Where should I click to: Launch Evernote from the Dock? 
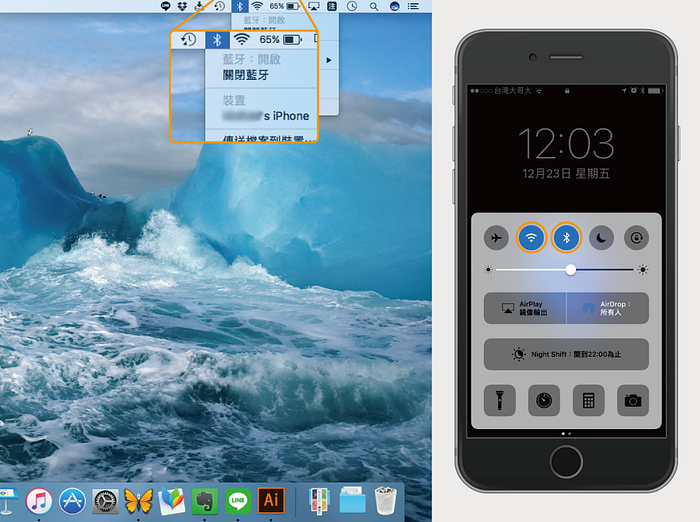pyautogui.click(x=204, y=501)
